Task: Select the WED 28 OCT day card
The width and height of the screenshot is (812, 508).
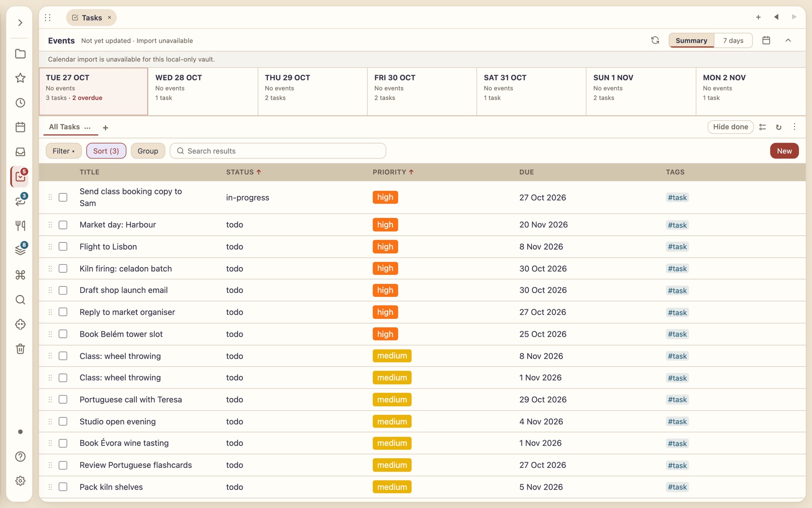Action: (203, 91)
